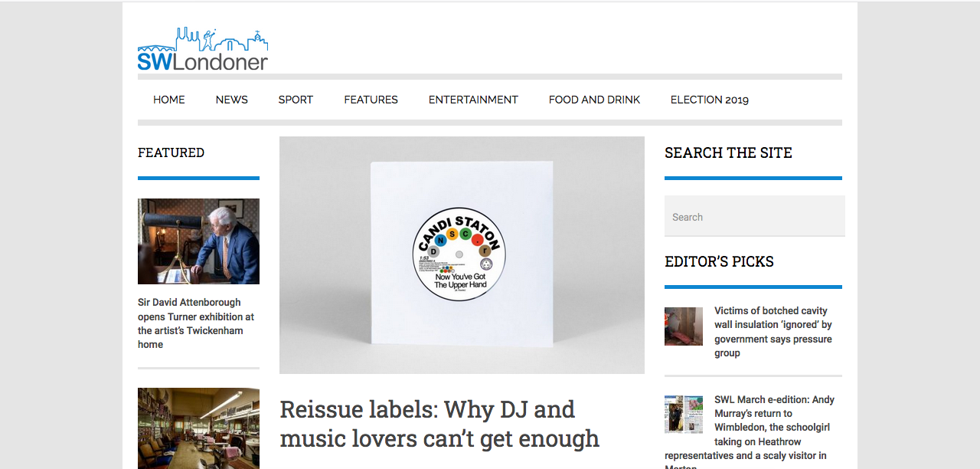Go to the NEWS section

(x=232, y=100)
